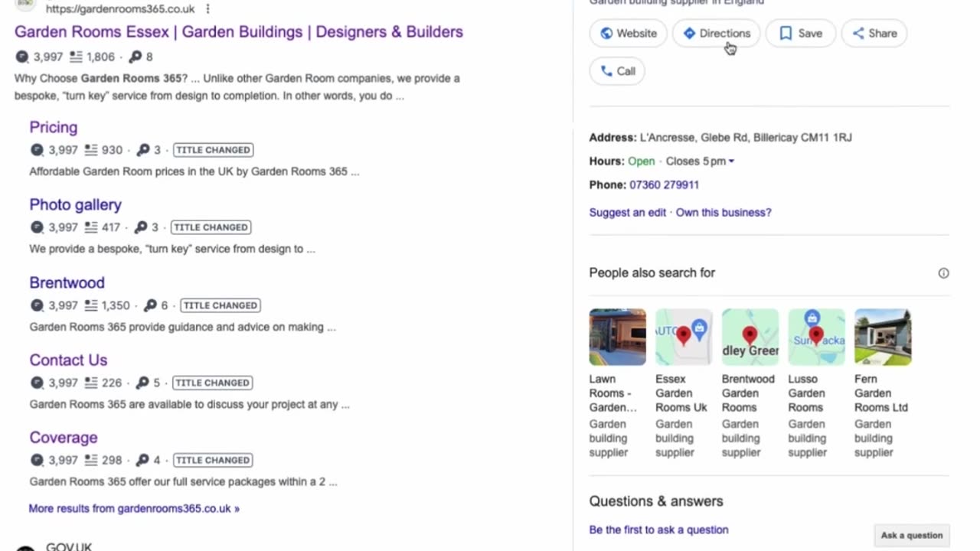Click key icon in Photo gallery row

141,227
